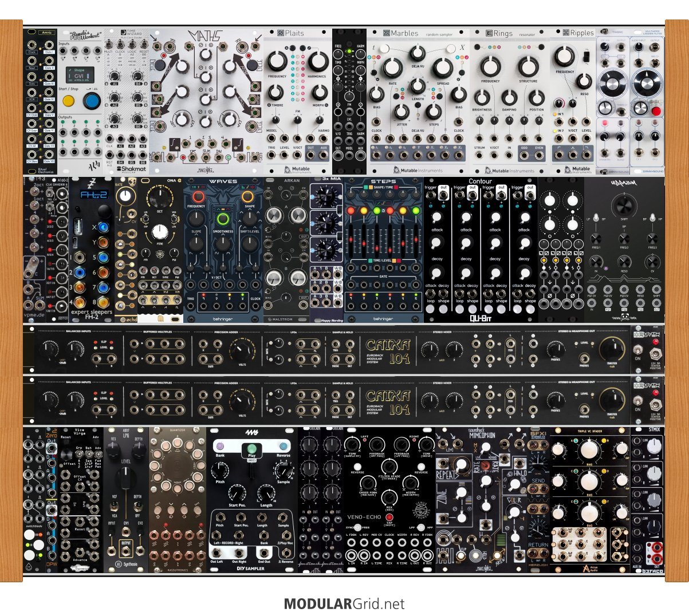Click the Plaits MODEL jack
689x616 pixels.
pyautogui.click(x=271, y=138)
